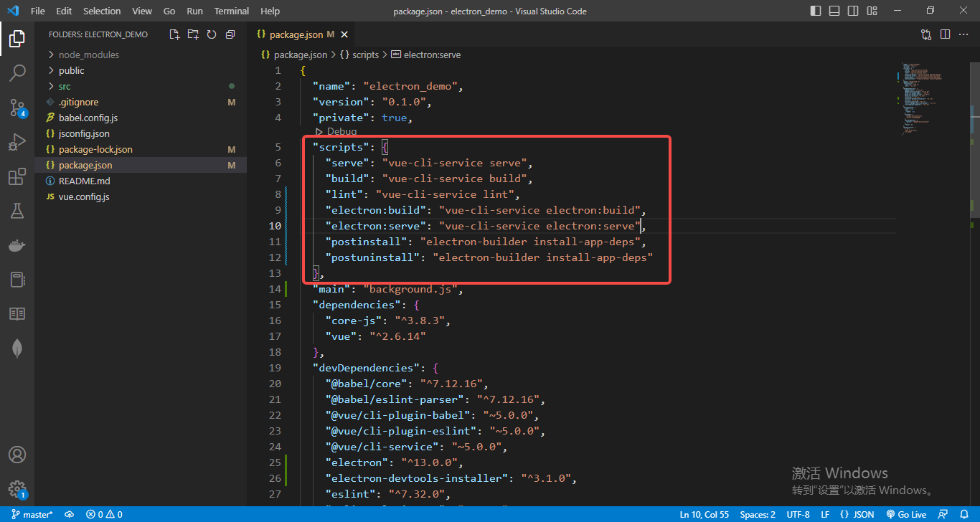The width and height of the screenshot is (980, 522).
Task: Open the package.json breadcrumb dropdown
Action: pos(294,54)
